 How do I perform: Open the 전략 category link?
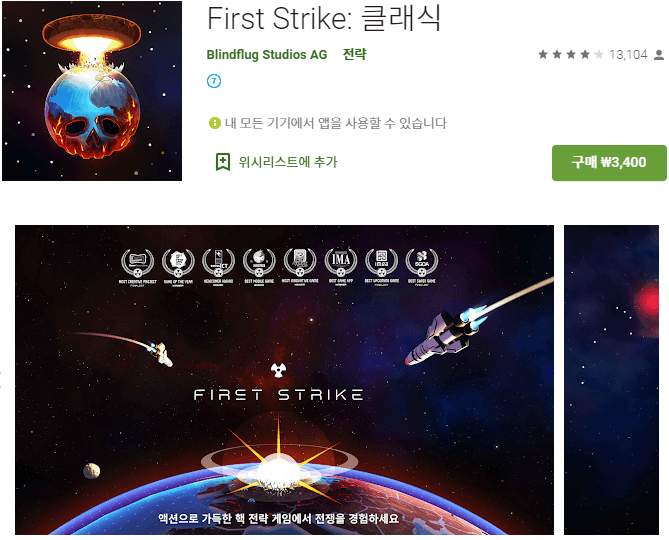[x=354, y=54]
